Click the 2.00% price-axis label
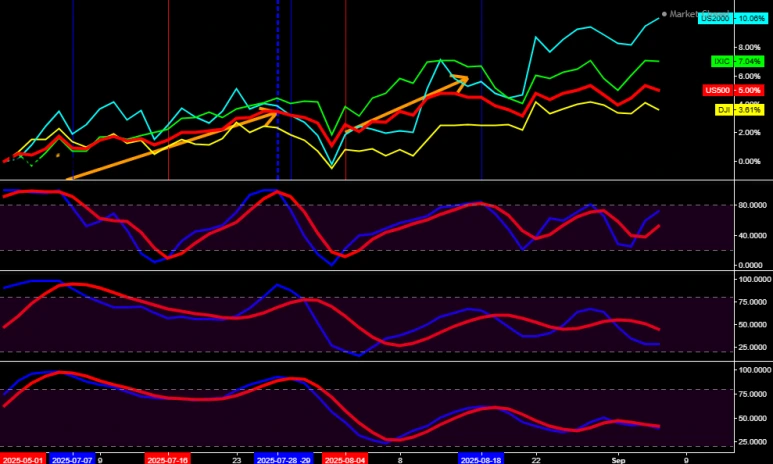Image resolution: width=773 pixels, height=464 pixels. 749,132
